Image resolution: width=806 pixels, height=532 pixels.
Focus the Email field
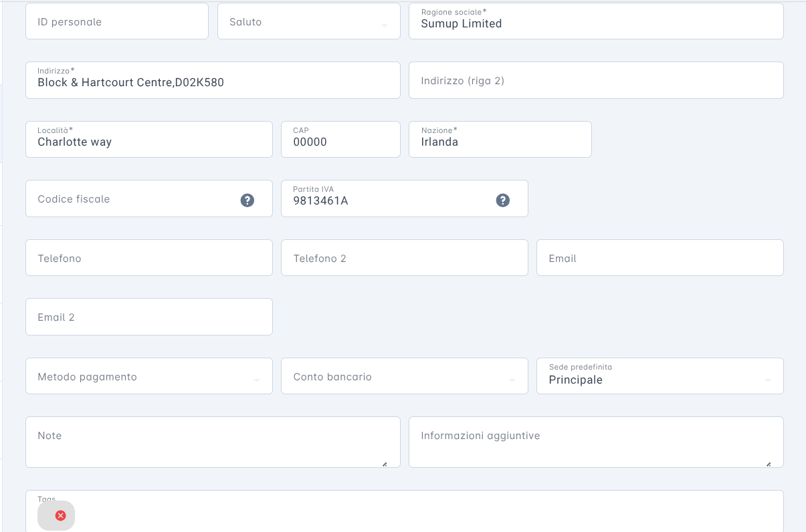click(x=660, y=258)
